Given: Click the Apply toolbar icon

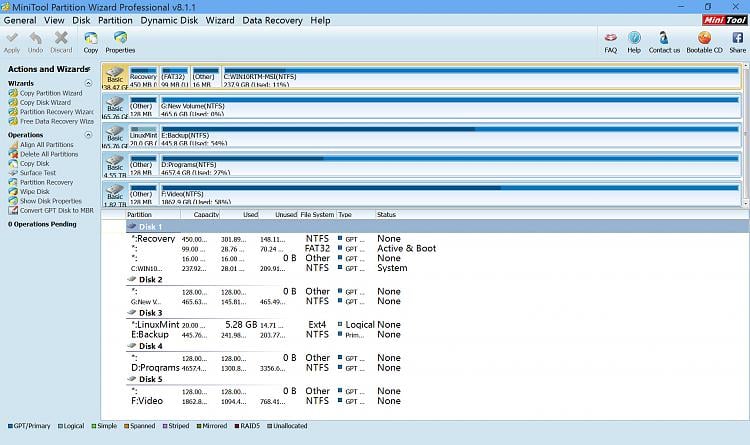Looking at the screenshot, I should tap(12, 42).
